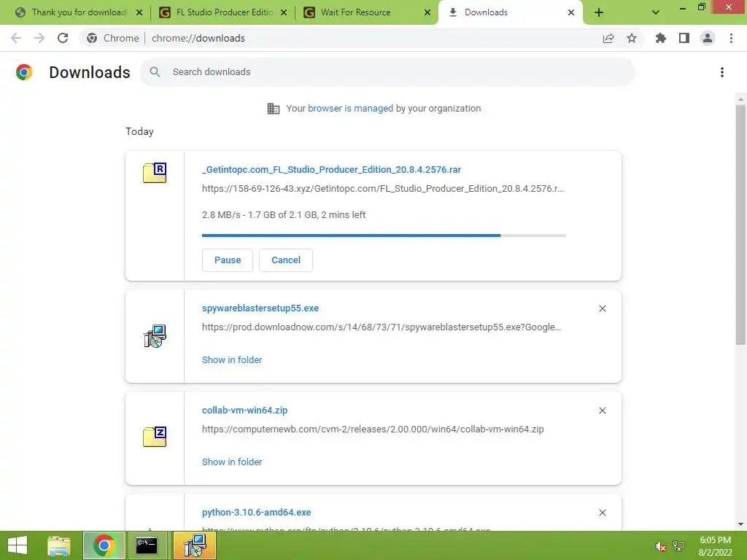Cancel the FL Studio download
This screenshot has height=560, width=747.
[x=286, y=260]
